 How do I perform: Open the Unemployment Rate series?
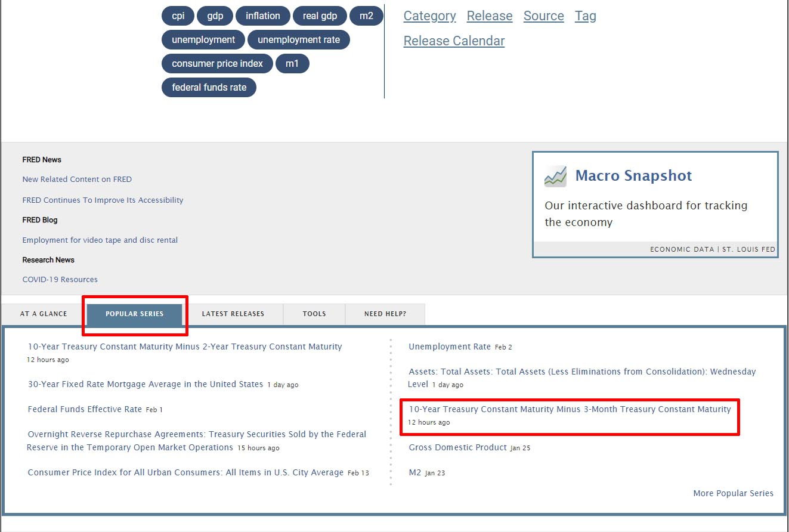pyautogui.click(x=450, y=347)
